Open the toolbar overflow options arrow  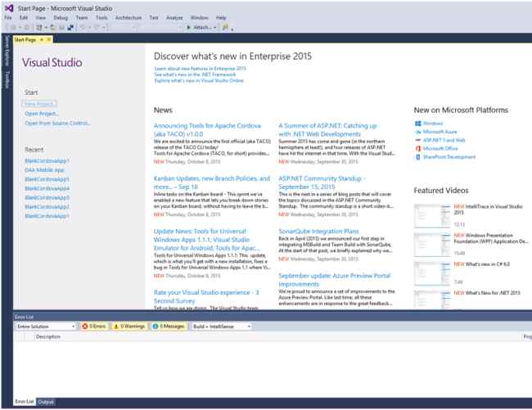click(x=232, y=29)
